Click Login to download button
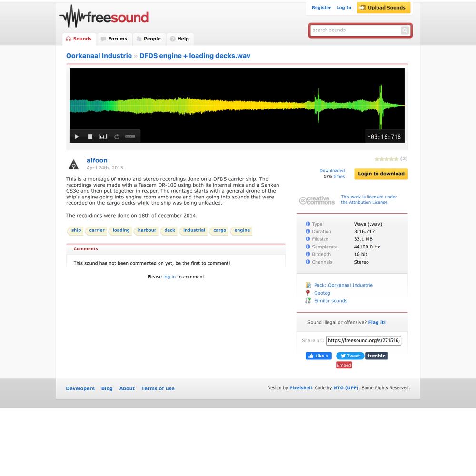 (381, 174)
